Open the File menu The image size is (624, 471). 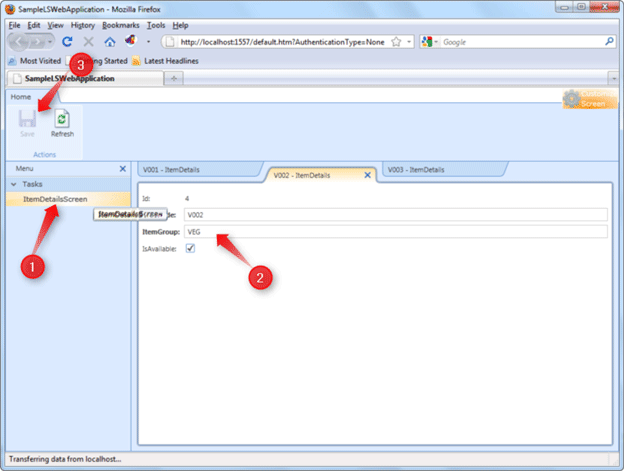[14, 25]
